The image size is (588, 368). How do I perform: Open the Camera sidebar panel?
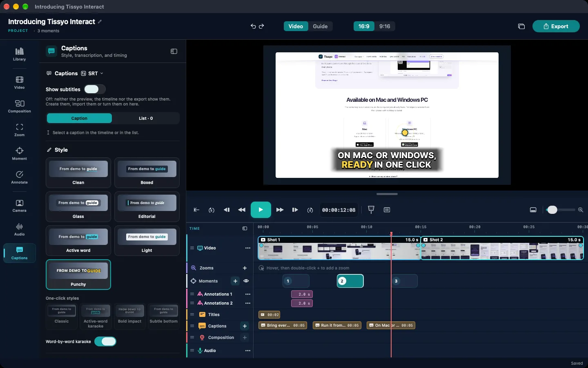(19, 206)
